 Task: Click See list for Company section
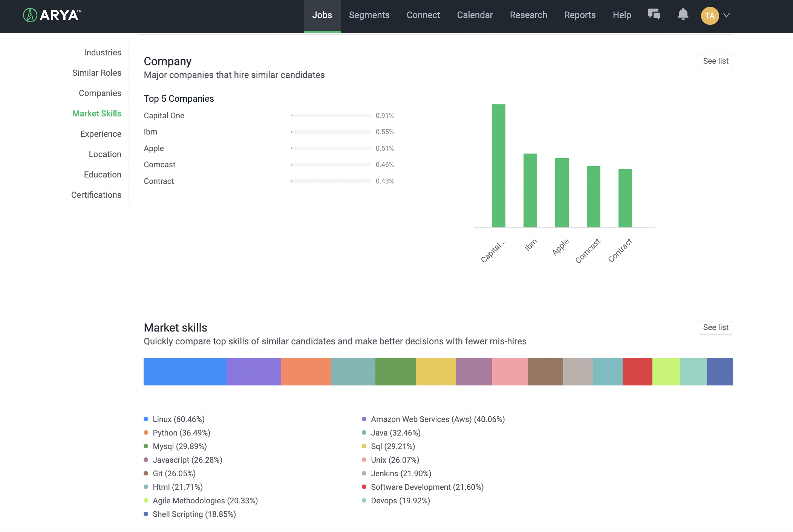(x=715, y=61)
